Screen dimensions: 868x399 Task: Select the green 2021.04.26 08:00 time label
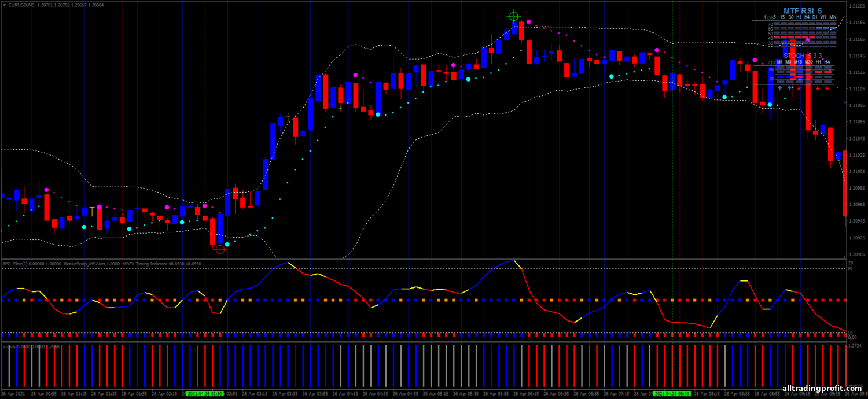pyautogui.click(x=672, y=393)
